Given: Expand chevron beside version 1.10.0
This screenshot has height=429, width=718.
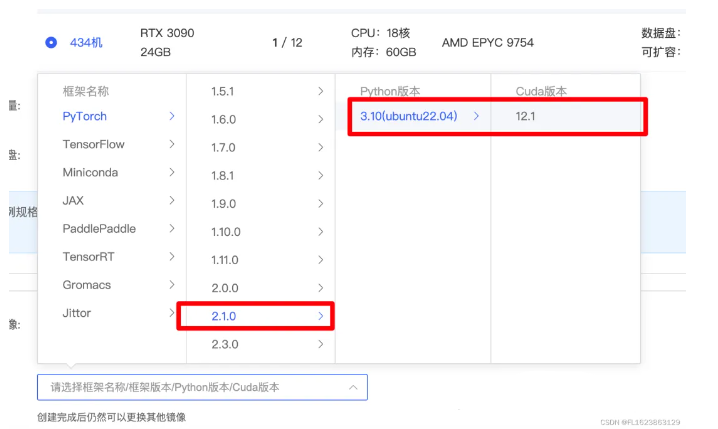Looking at the screenshot, I should (321, 232).
